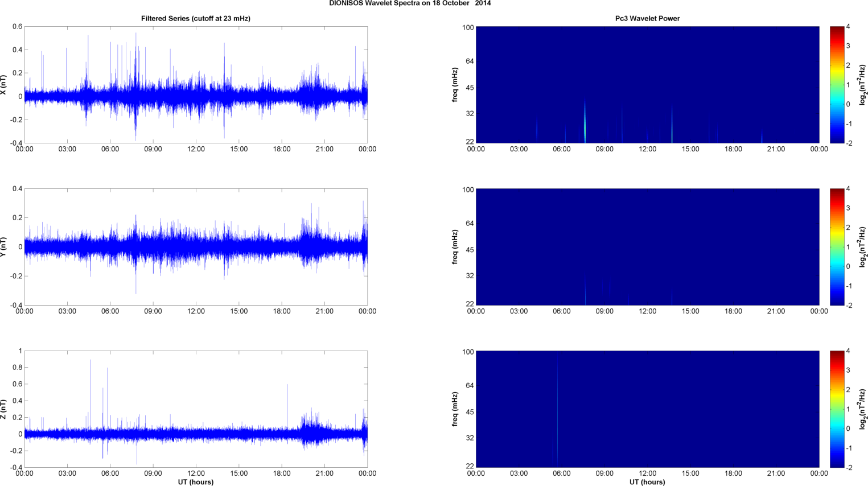Click the Y (nT) axis label
The width and height of the screenshot is (868, 486).
[x=4, y=247]
